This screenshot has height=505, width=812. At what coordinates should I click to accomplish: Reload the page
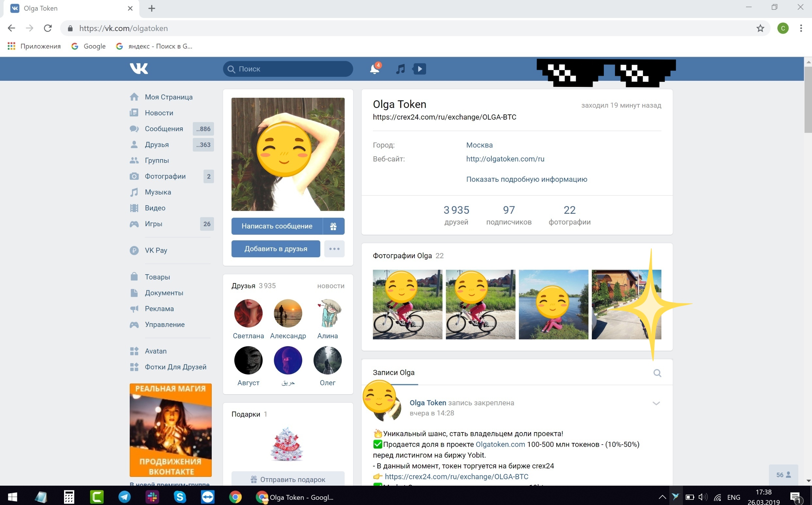[x=48, y=28]
